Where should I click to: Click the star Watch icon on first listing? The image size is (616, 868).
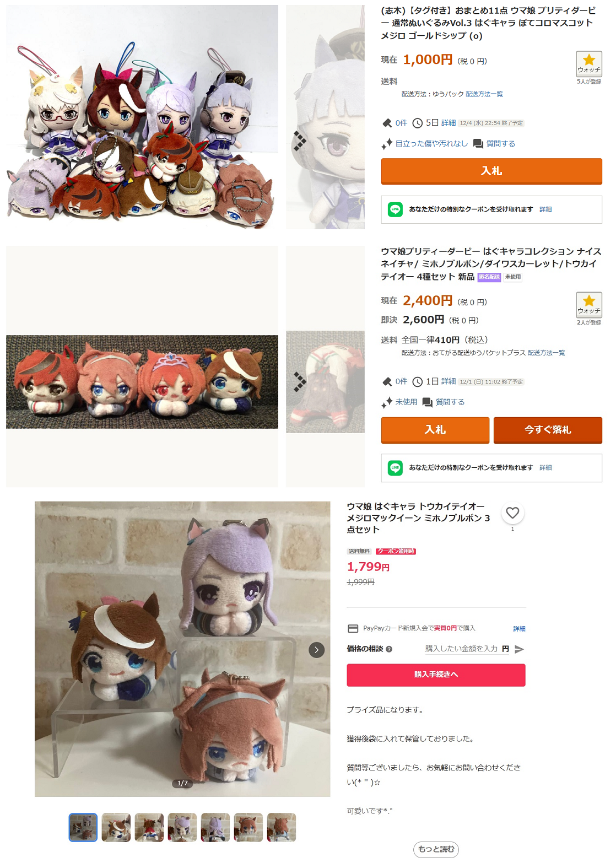pyautogui.click(x=588, y=64)
